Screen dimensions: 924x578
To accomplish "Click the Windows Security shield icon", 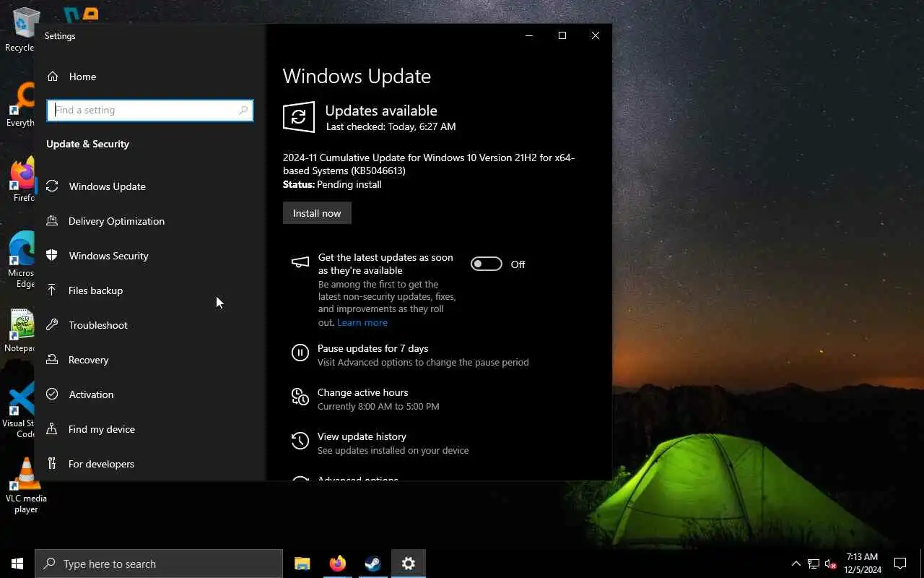I will [x=52, y=256].
